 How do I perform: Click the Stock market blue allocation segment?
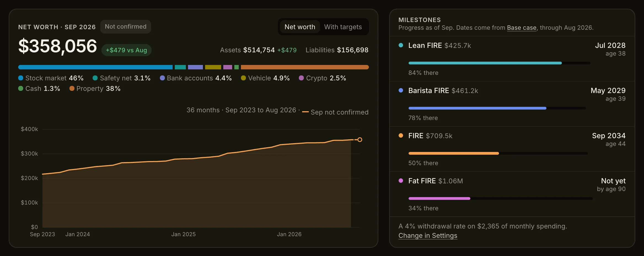click(95, 67)
